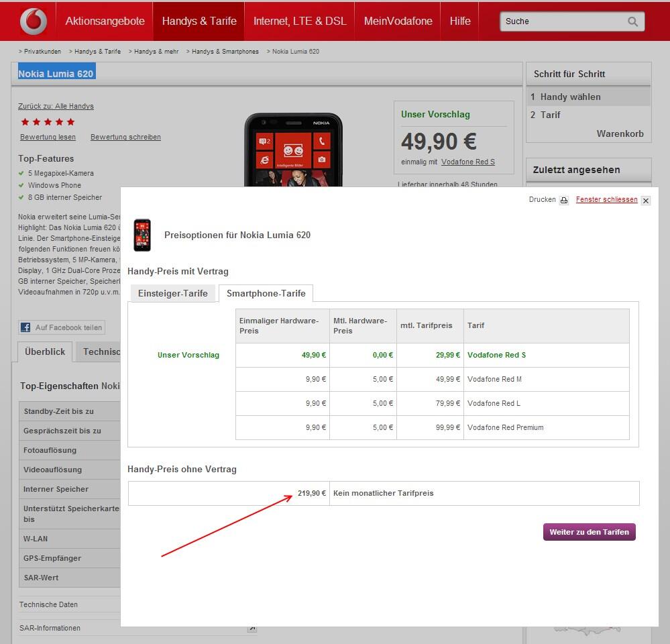
Task: Open the Handys & Tarife menu
Action: click(x=199, y=21)
